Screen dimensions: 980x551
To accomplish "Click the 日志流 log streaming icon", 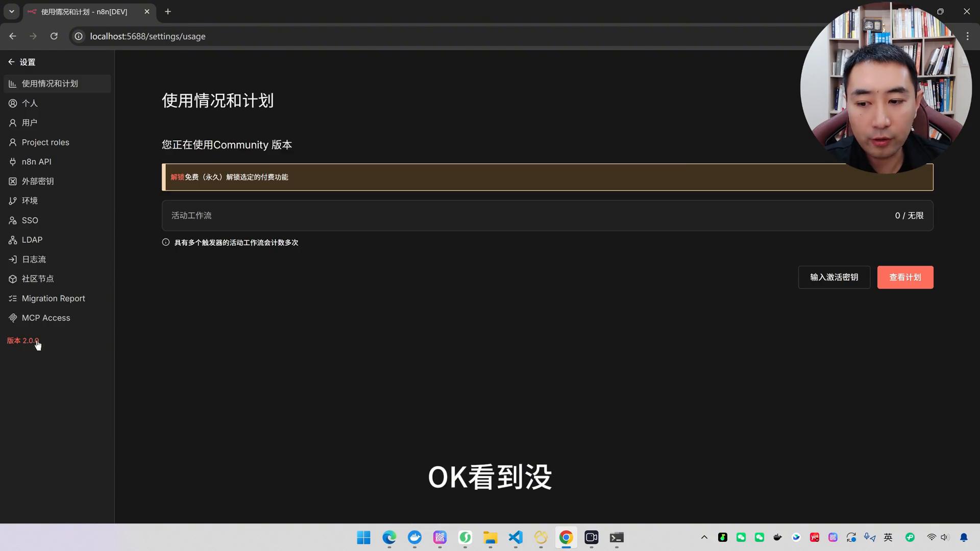I will 13,260.
